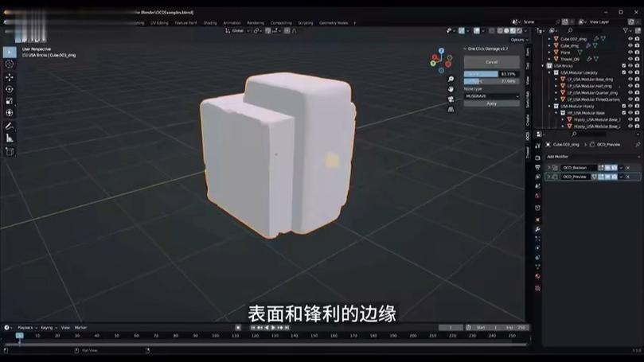
Task: Toggle visibility of Plane in outliner
Action: [630, 53]
